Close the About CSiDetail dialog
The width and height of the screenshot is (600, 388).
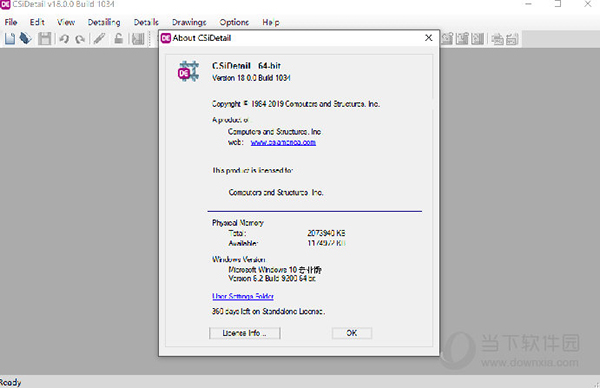pyautogui.click(x=429, y=38)
